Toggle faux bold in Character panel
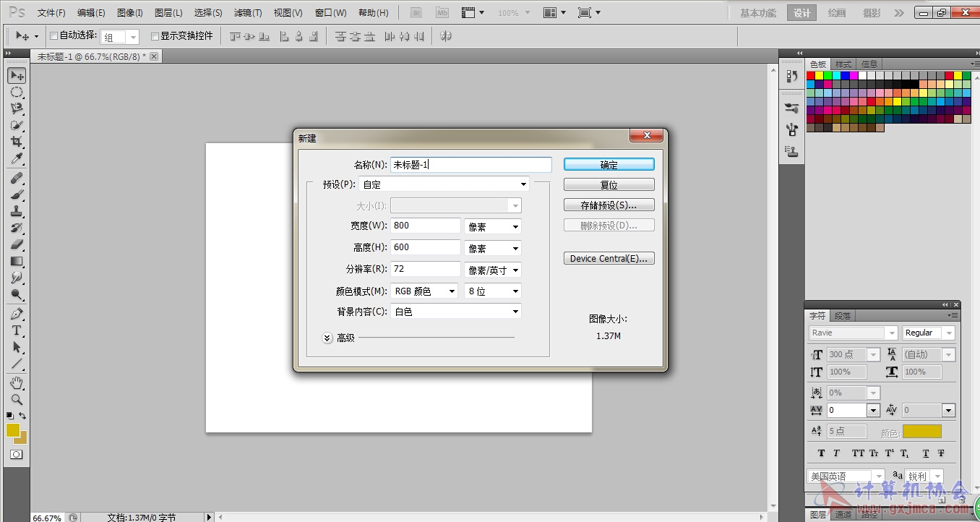980x522 pixels. (x=821, y=453)
